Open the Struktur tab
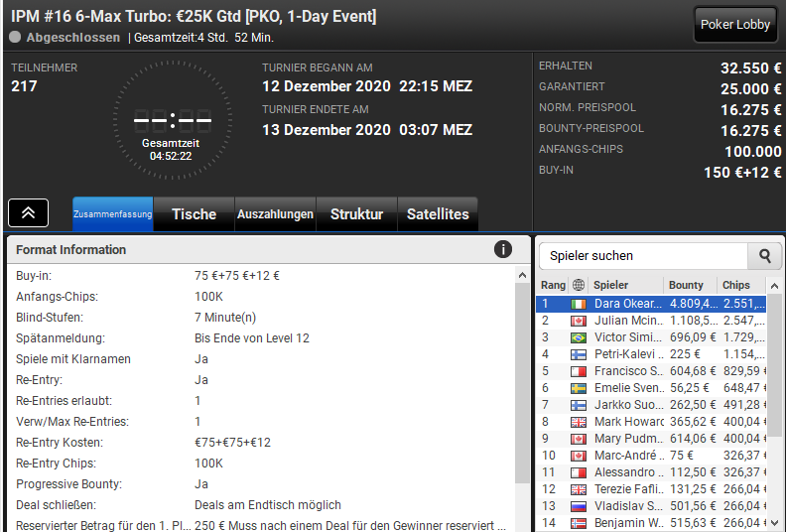 pyautogui.click(x=356, y=214)
